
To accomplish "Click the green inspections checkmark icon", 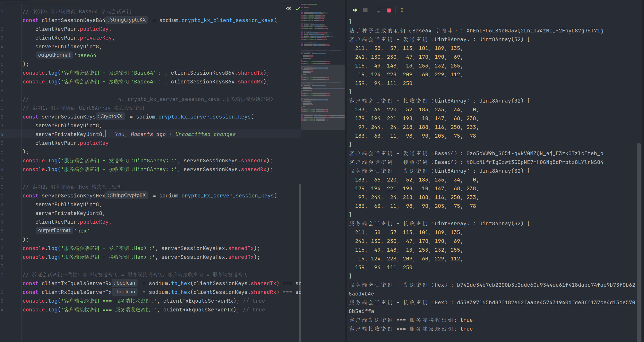I will click(x=298, y=9).
